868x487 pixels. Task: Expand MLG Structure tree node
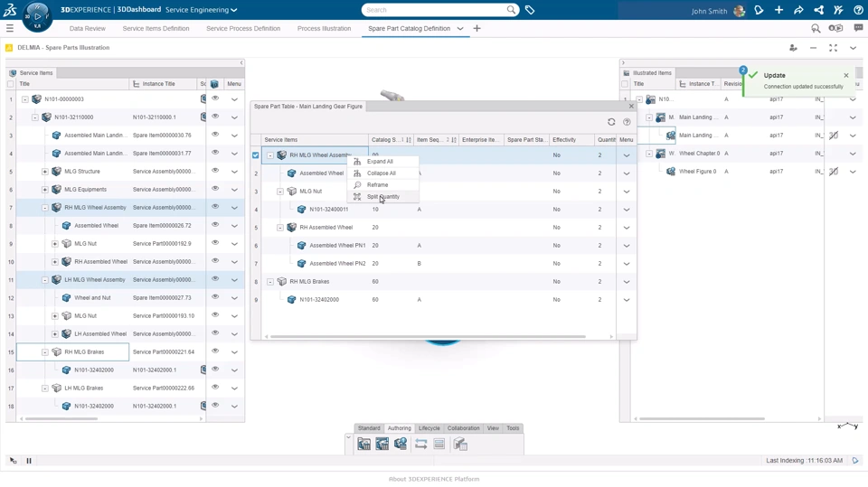45,172
